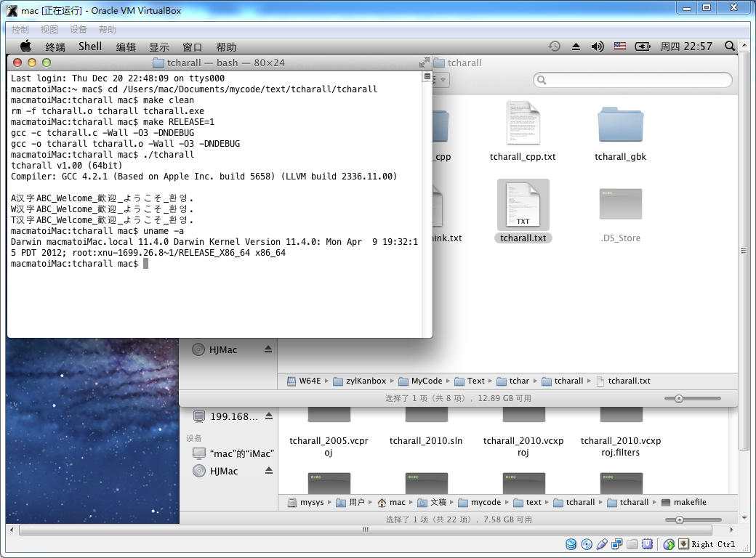Go to zylKanbox in the path bar

[x=360, y=381]
